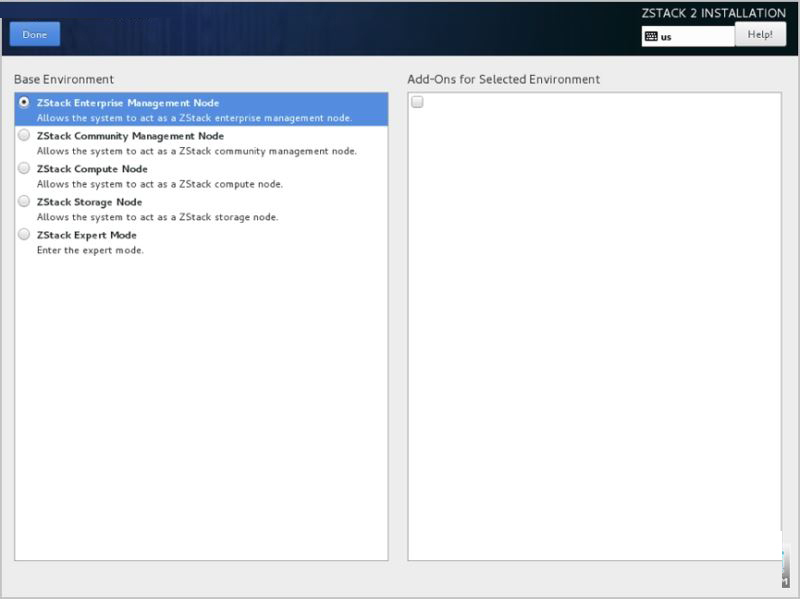Click the Done button
This screenshot has height=599, width=800.
coord(35,34)
